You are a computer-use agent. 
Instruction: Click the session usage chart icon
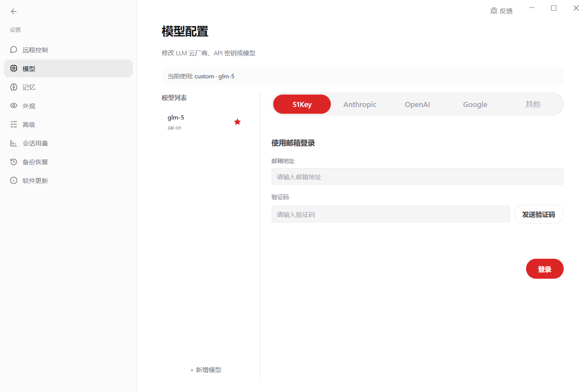point(14,143)
